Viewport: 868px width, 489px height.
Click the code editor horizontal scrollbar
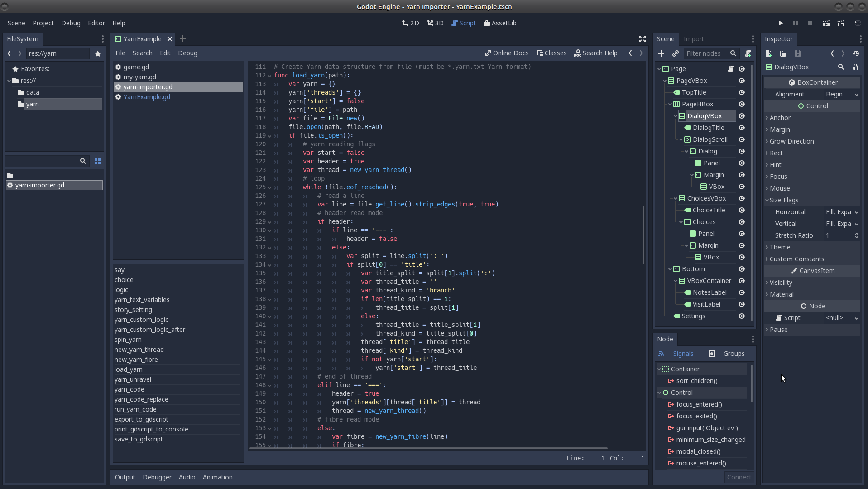click(x=427, y=449)
